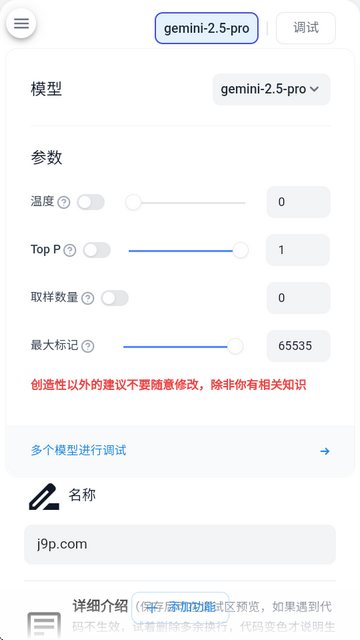Screen dimensions: 360x640
Task: Click the document icon beside 详细介绍
Action: click(x=44, y=625)
